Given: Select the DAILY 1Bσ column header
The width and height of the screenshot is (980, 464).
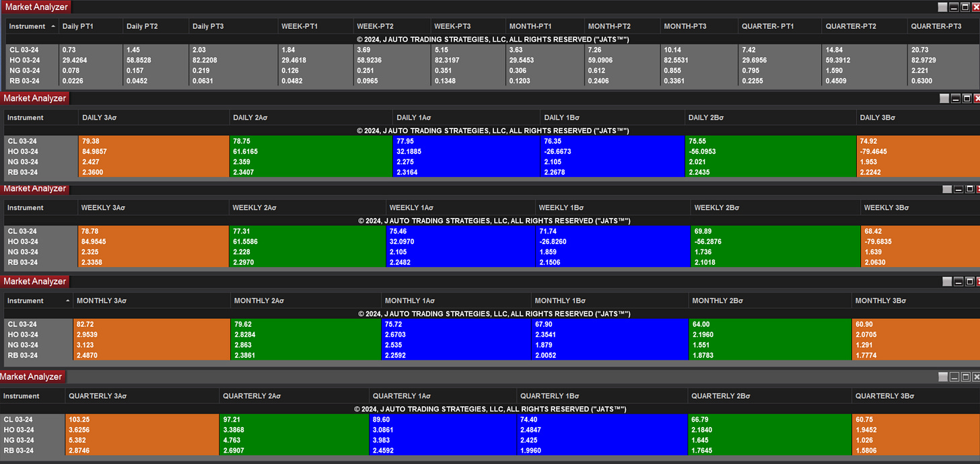Looking at the screenshot, I should coord(612,118).
